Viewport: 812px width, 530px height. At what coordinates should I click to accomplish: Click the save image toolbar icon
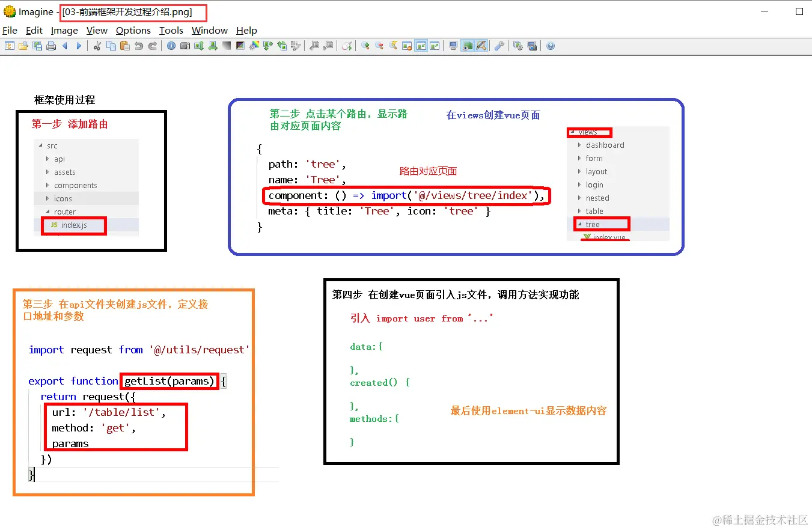37,46
